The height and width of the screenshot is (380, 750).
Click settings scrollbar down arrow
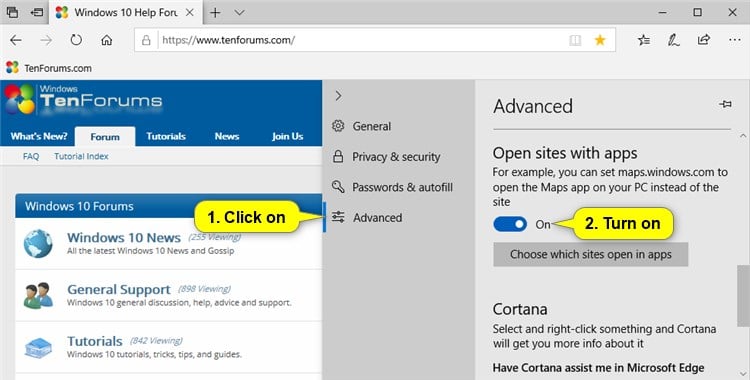(743, 373)
